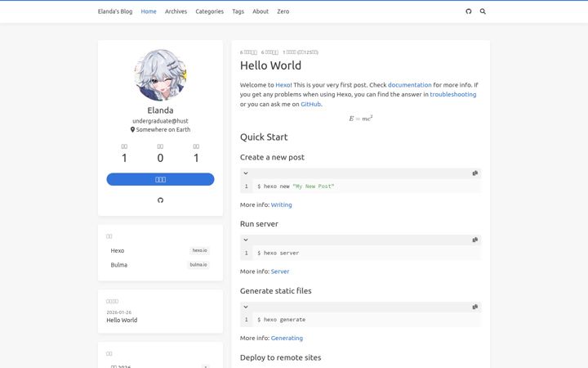Click the first count '1' in profile stats
The image size is (588, 368).
124,158
